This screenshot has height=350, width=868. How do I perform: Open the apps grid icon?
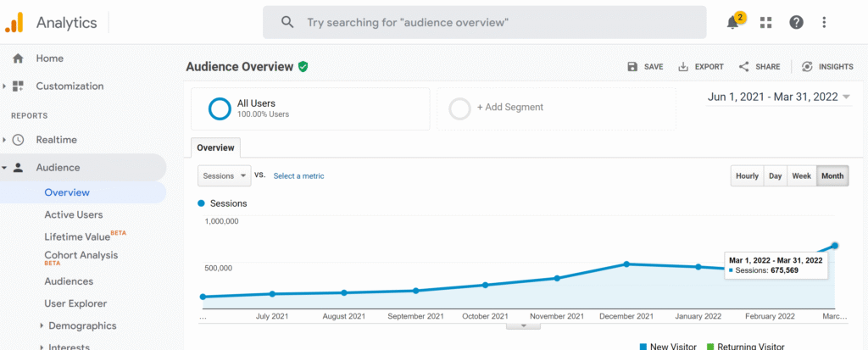coord(766,23)
